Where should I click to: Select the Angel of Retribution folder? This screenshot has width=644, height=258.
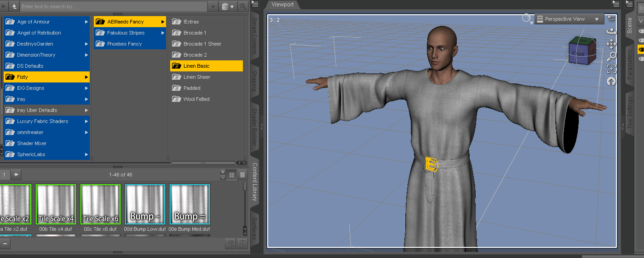point(46,33)
